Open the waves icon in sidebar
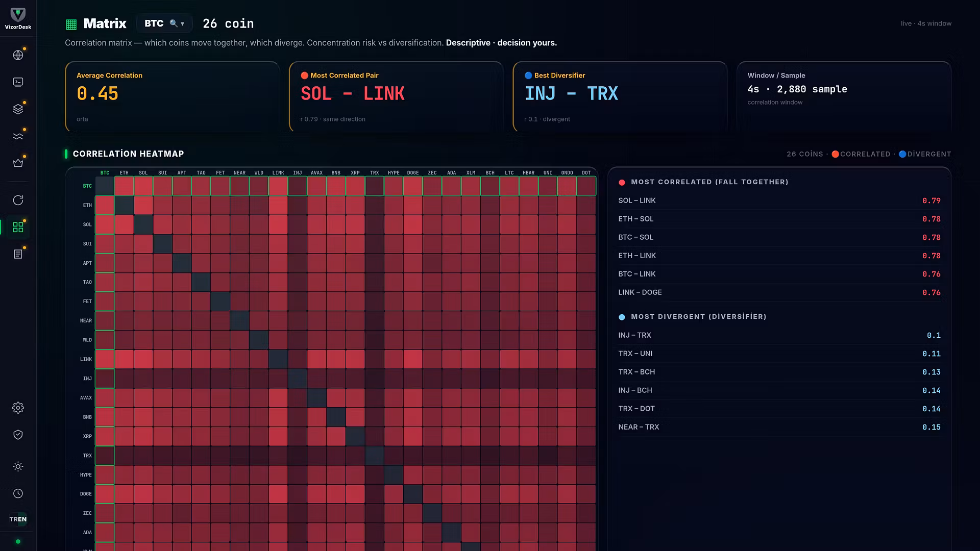Screen dimensions: 980x551 coord(18,136)
